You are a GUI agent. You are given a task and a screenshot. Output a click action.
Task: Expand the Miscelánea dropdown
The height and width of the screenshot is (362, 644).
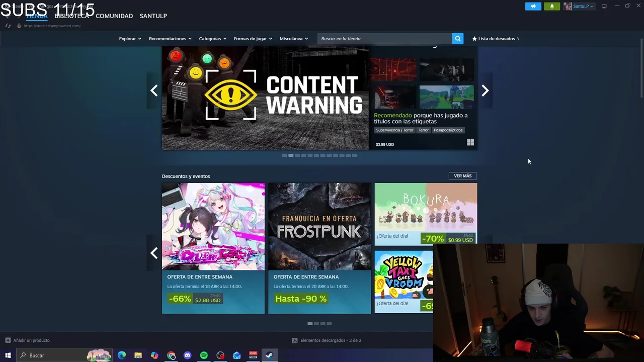(x=294, y=39)
